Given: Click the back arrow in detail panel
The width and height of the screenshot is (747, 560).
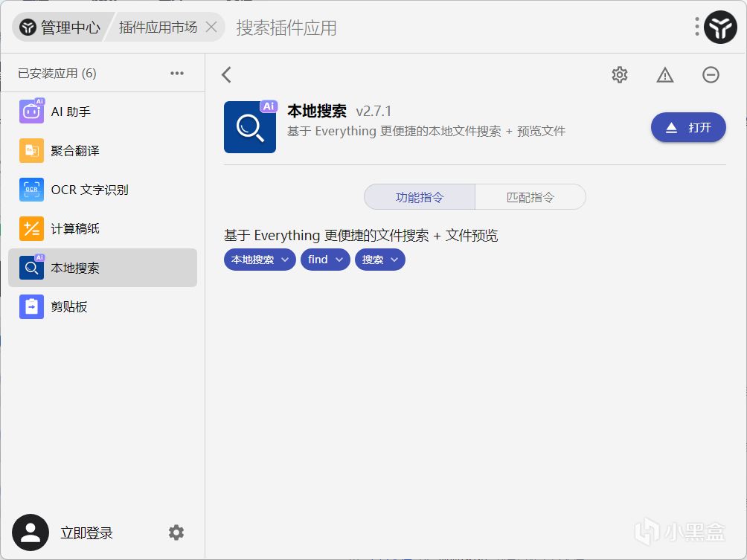Looking at the screenshot, I should point(227,75).
